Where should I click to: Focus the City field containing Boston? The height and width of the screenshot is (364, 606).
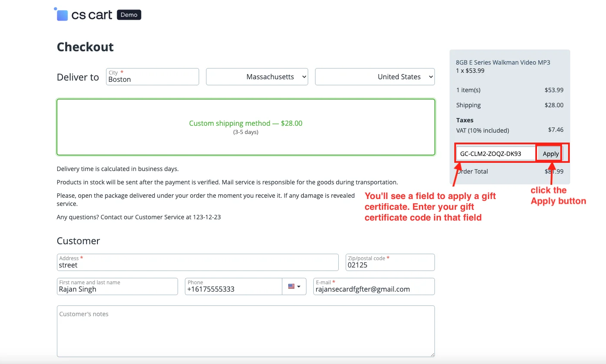coord(152,79)
